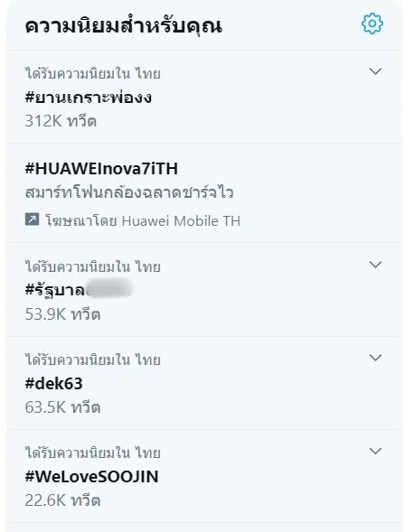Click promoted by Huawei Mobile TH label

tap(143, 220)
